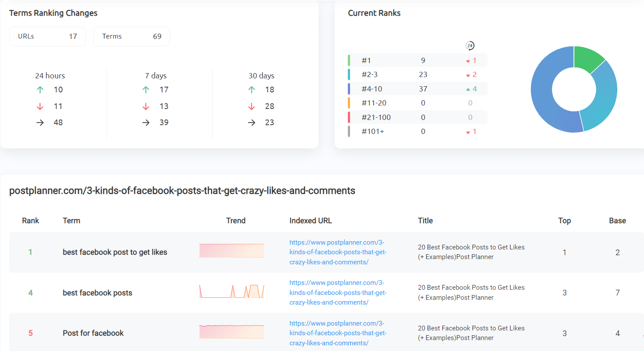Open indexed URL link for Post for facebook

tap(338, 333)
